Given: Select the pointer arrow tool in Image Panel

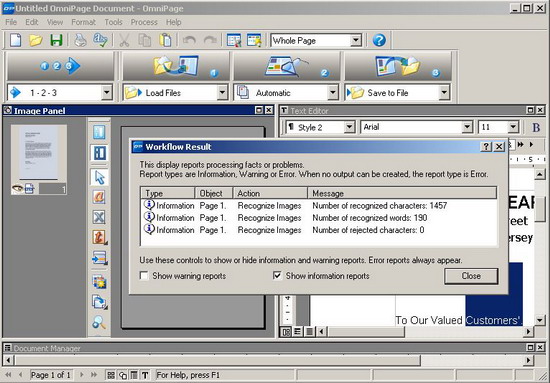Looking at the screenshot, I should [x=99, y=177].
